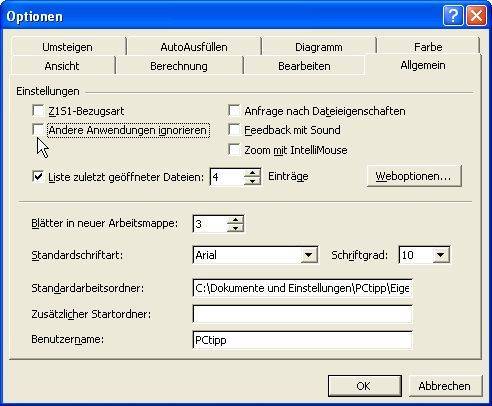Confirm settings with OK button

(x=365, y=386)
